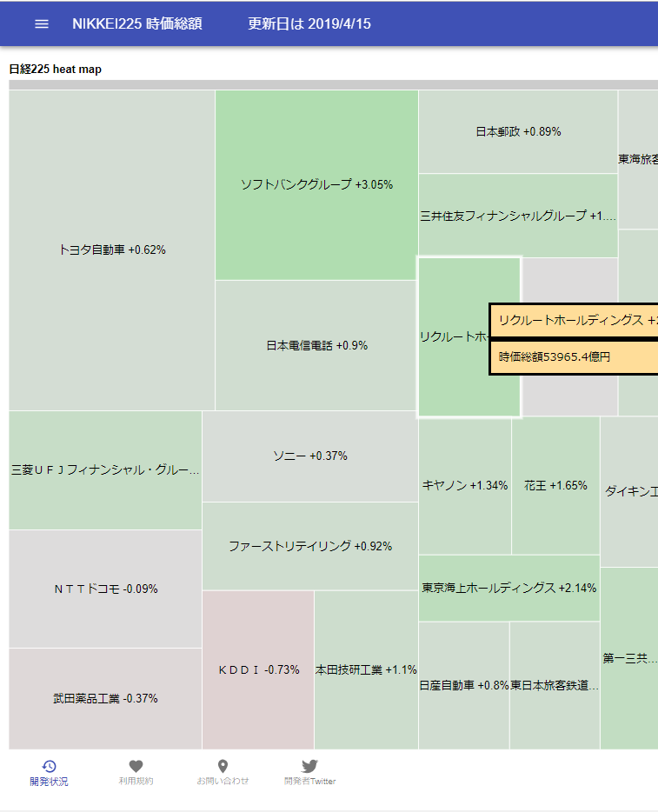Viewport: 658px width, 812px height.
Task: Click the ＫＤＤＩ tile showing -0.73%
Action: pyautogui.click(x=256, y=669)
